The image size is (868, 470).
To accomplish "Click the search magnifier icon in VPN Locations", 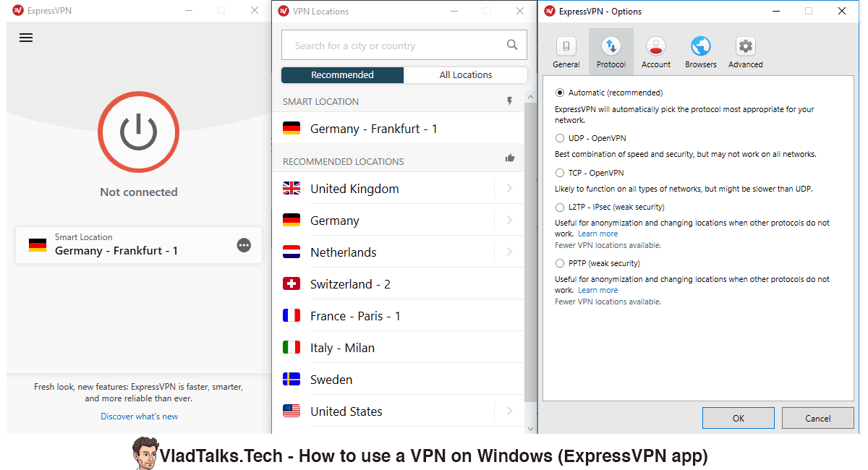I will pos(512,45).
